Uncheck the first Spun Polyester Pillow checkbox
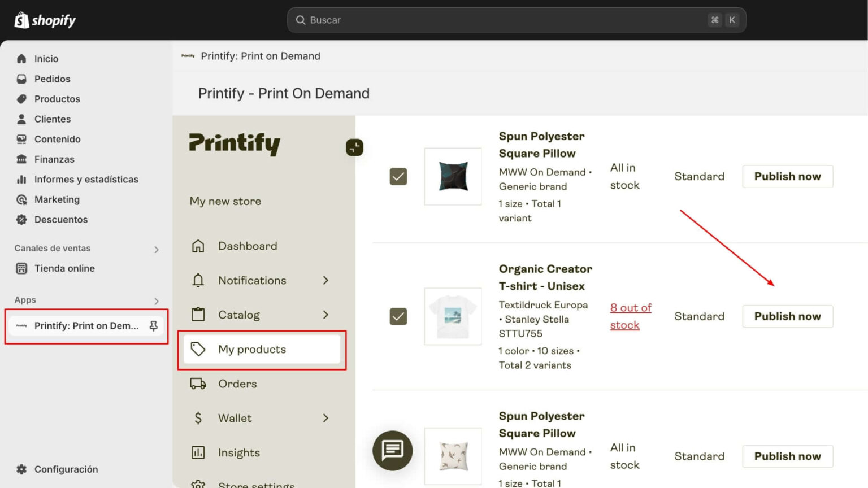The image size is (868, 488). click(x=398, y=177)
